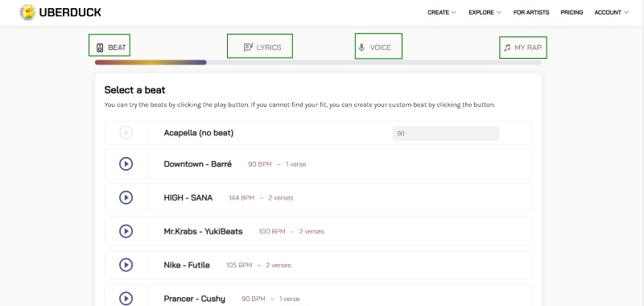Select the Prancer - Cushy beat title
Viewport: 644px width, 306px height.
(x=194, y=299)
